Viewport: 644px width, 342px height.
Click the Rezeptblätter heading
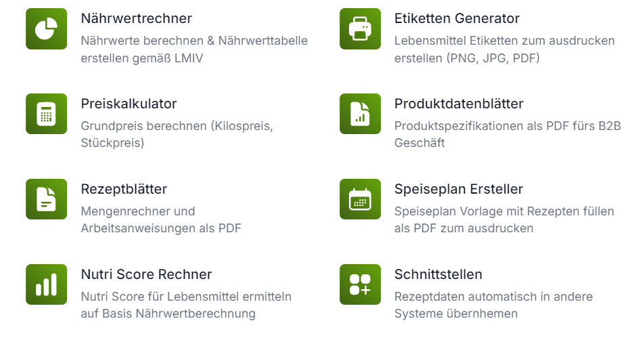(x=124, y=189)
